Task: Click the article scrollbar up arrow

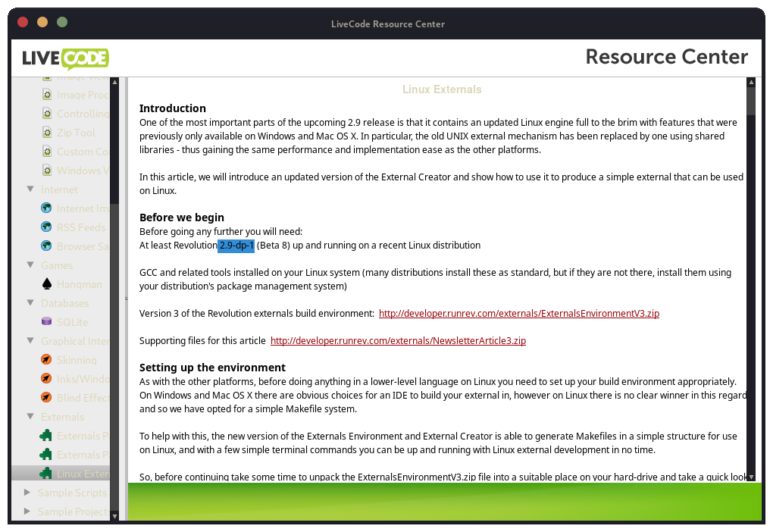Action: click(751, 82)
